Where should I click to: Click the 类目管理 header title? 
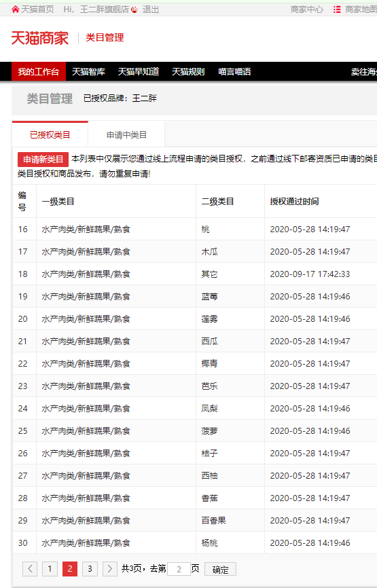pyautogui.click(x=50, y=98)
